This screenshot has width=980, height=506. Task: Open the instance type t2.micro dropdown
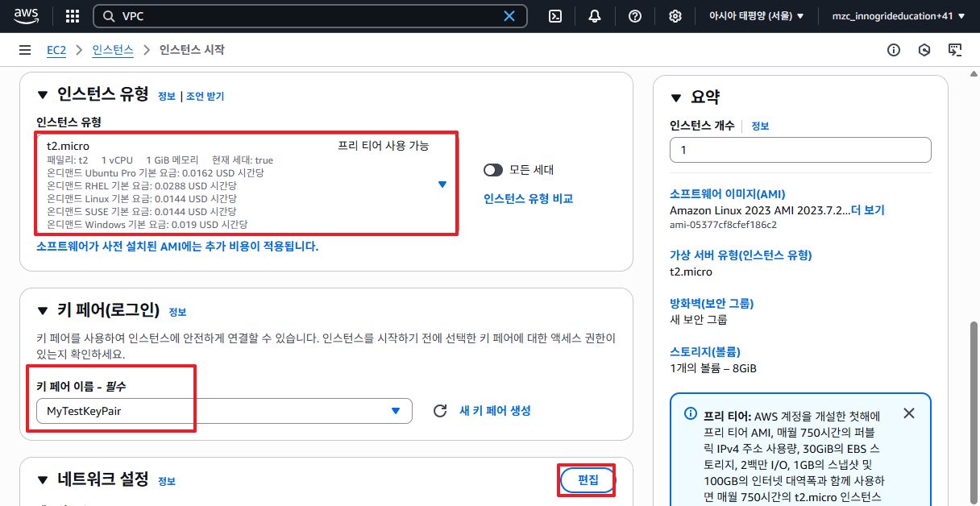click(x=246, y=184)
